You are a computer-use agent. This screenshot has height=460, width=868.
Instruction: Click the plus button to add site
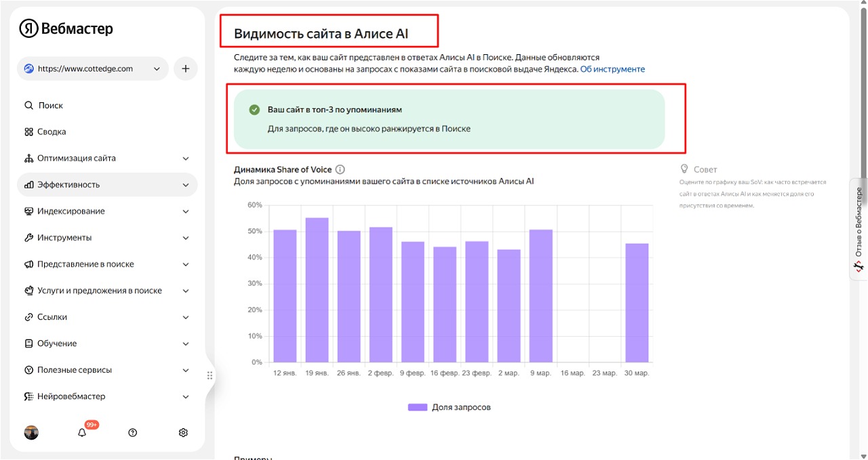pos(185,68)
